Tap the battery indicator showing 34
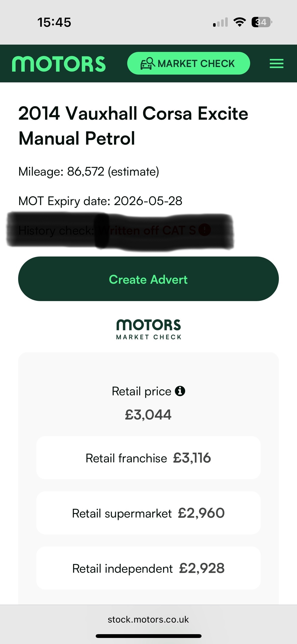 pyautogui.click(x=262, y=22)
